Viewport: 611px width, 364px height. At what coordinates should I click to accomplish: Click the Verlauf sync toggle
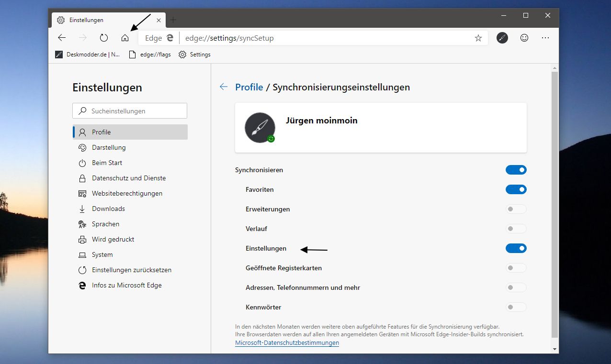[x=516, y=229]
